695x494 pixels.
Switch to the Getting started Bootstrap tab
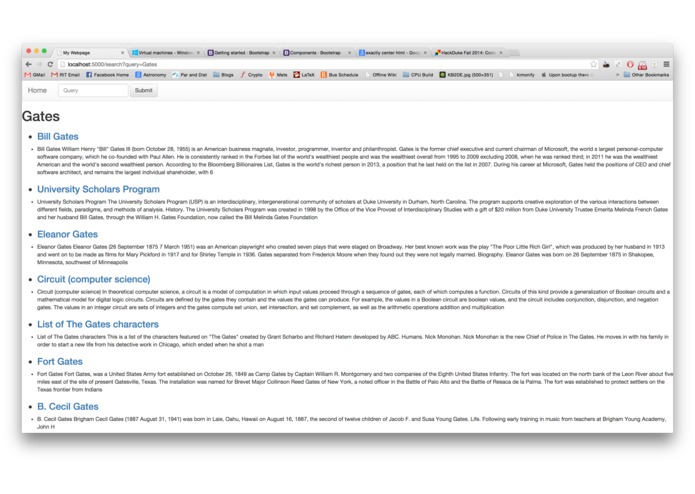pyautogui.click(x=241, y=52)
